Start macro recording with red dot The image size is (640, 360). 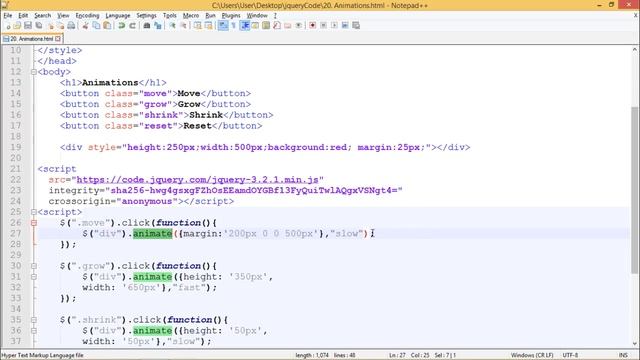(313, 26)
